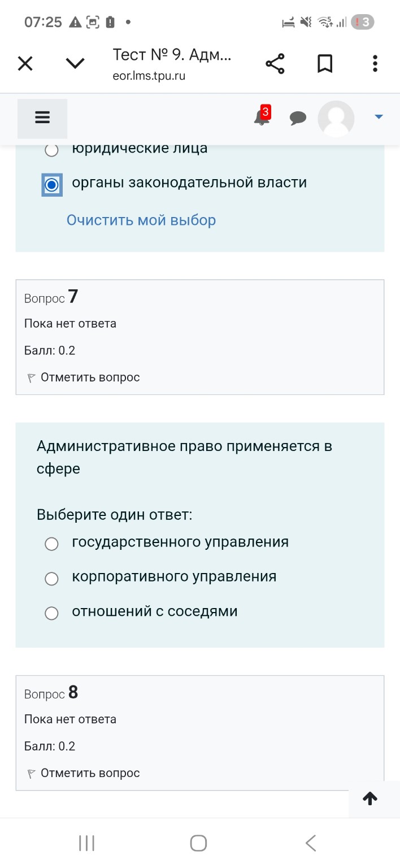Bookmark the page with the bookmark icon
The height and width of the screenshot is (868, 400).
point(325,63)
